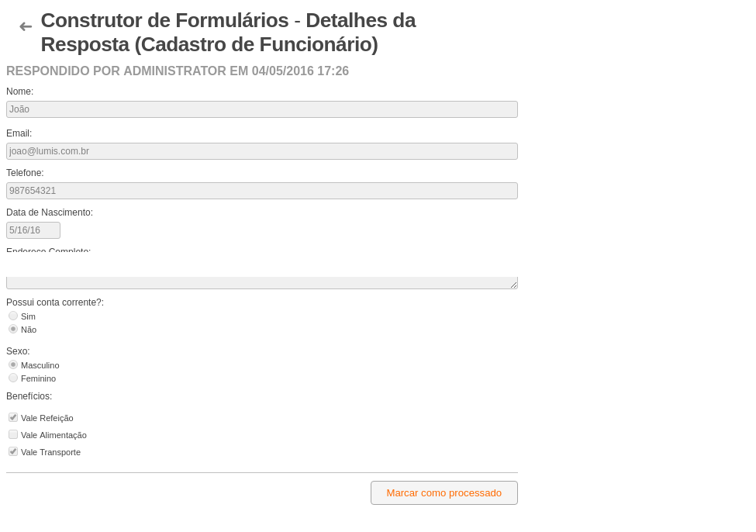Image resolution: width=756 pixels, height=532 pixels.
Task: Choose Masculino radio option
Action: (x=13, y=365)
